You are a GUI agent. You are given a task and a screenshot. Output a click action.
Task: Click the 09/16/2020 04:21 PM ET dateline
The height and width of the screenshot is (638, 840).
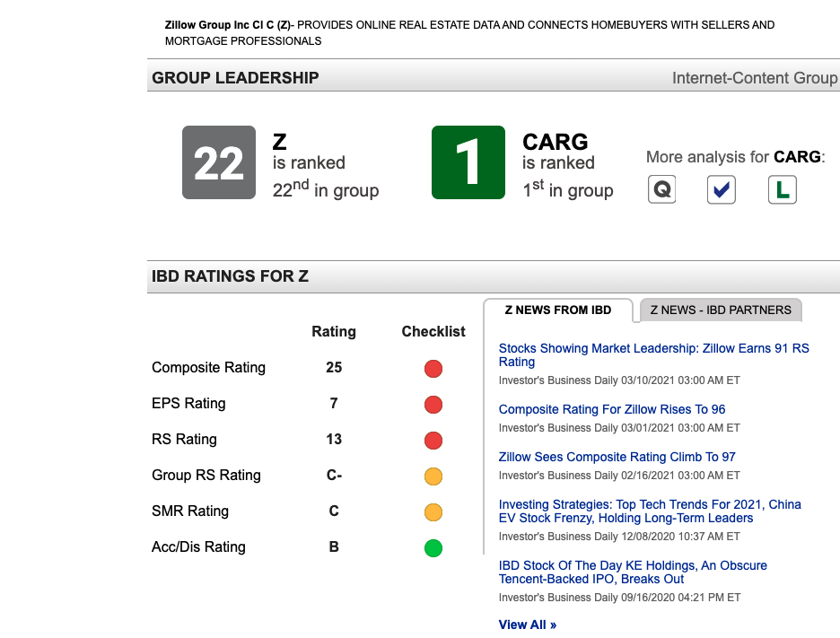(681, 598)
